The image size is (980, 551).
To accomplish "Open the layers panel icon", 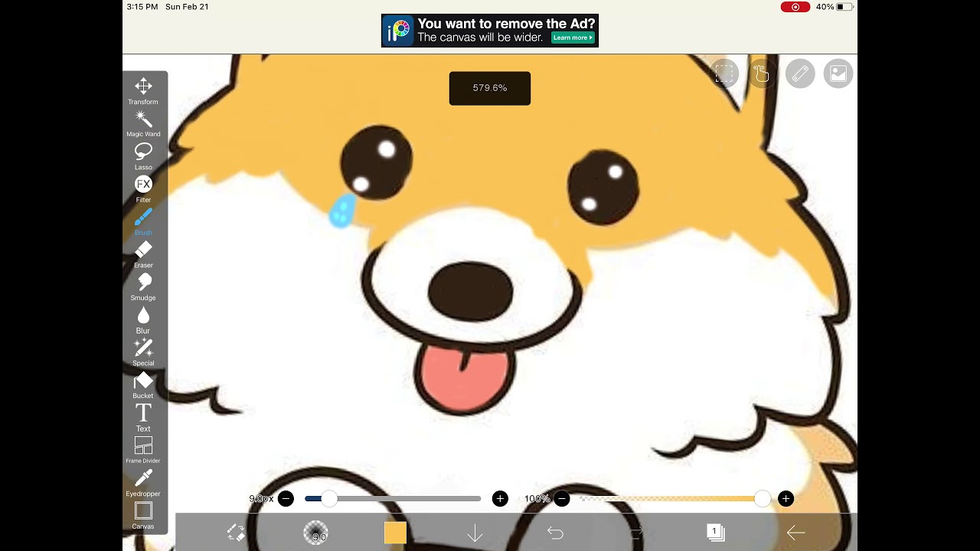I will tap(715, 533).
